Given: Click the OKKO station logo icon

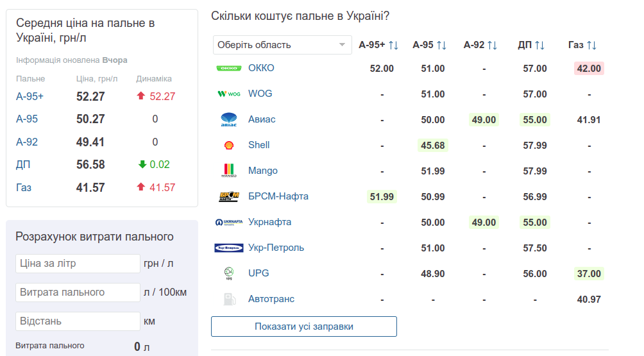Looking at the screenshot, I should coord(228,68).
